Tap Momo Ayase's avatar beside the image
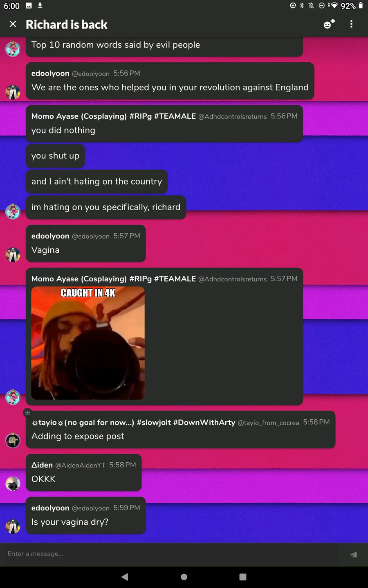Image resolution: width=368 pixels, height=588 pixels. (13, 397)
